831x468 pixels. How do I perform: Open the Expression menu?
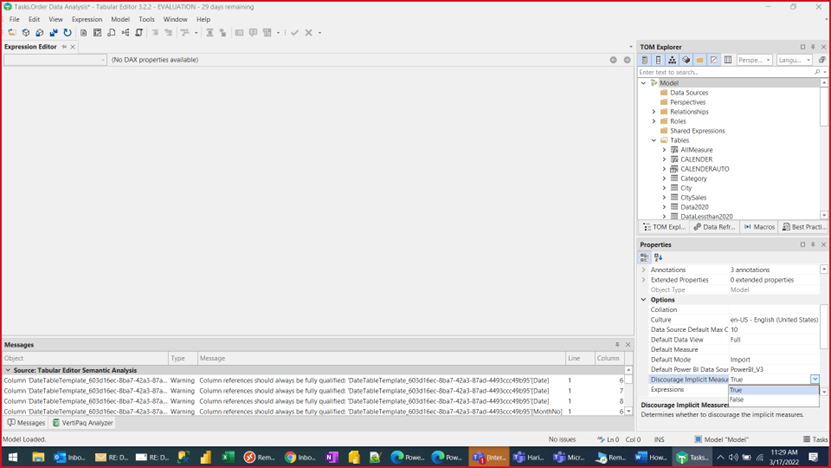87,19
